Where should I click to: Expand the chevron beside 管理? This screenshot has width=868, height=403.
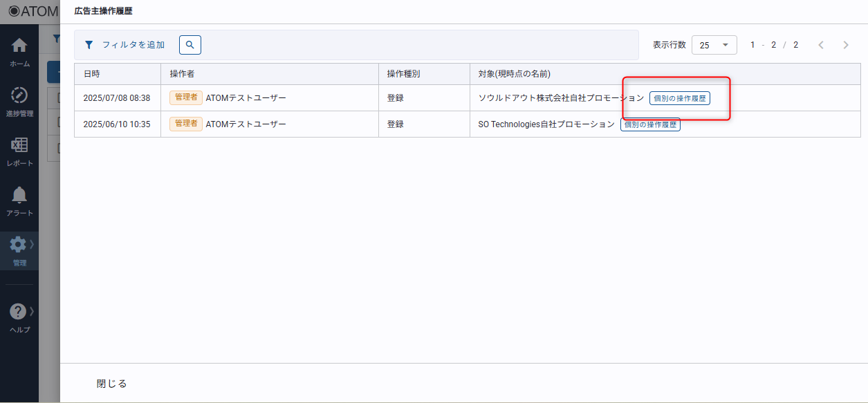(32, 243)
